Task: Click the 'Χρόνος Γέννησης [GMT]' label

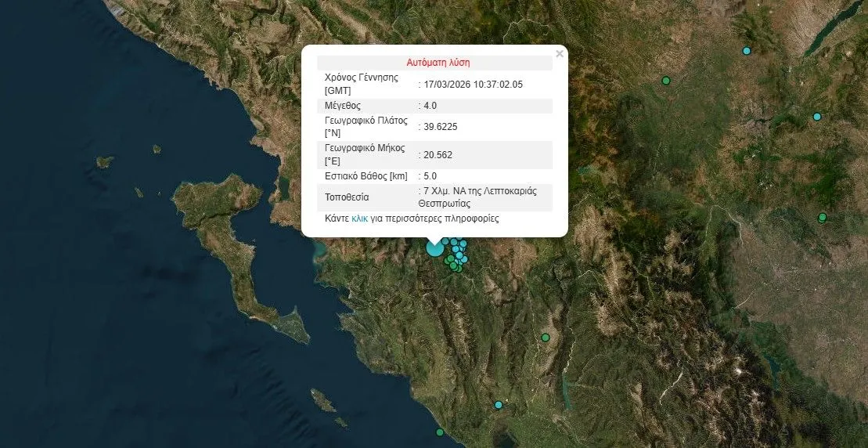Action: point(361,84)
